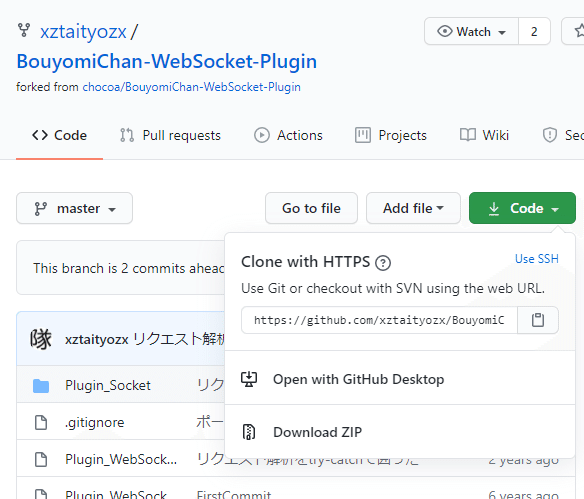The height and width of the screenshot is (499, 584).
Task: Choose Open with GitHub Desktop
Action: click(400, 379)
